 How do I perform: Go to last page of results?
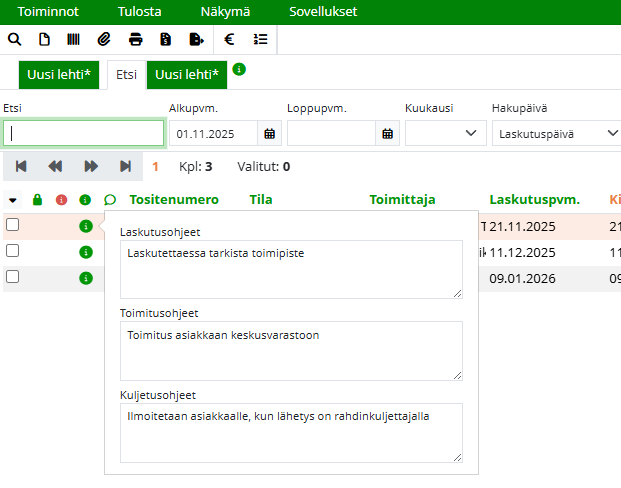point(126,166)
